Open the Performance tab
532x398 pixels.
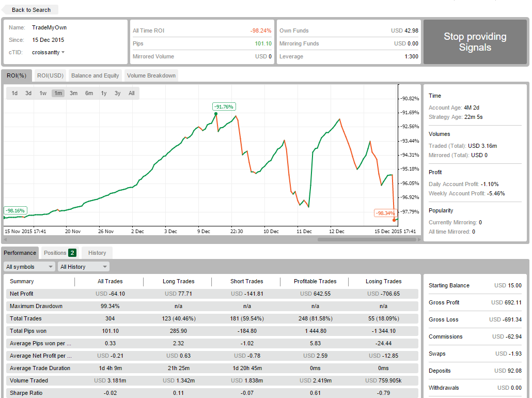(20, 253)
